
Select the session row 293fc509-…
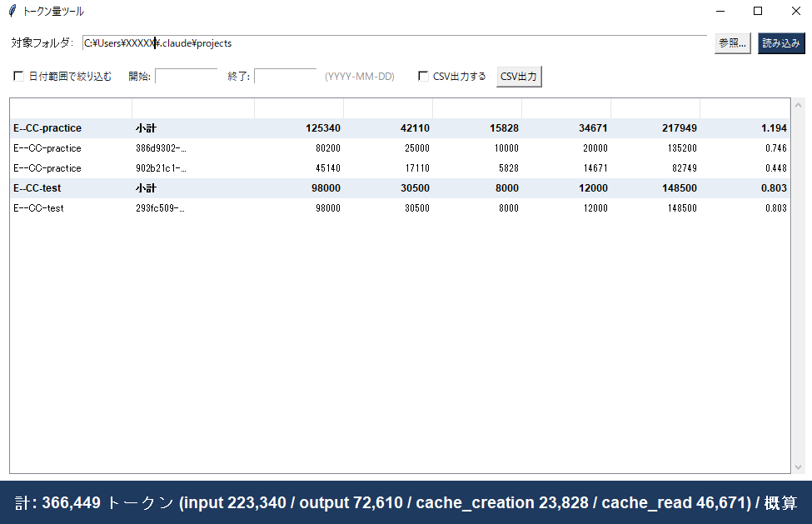(x=400, y=208)
